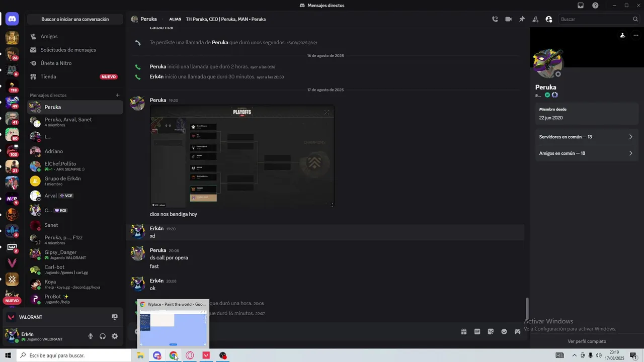The width and height of the screenshot is (644, 362).
Task: Open group Peruka, Arval, Sanet
Action: click(x=75, y=122)
